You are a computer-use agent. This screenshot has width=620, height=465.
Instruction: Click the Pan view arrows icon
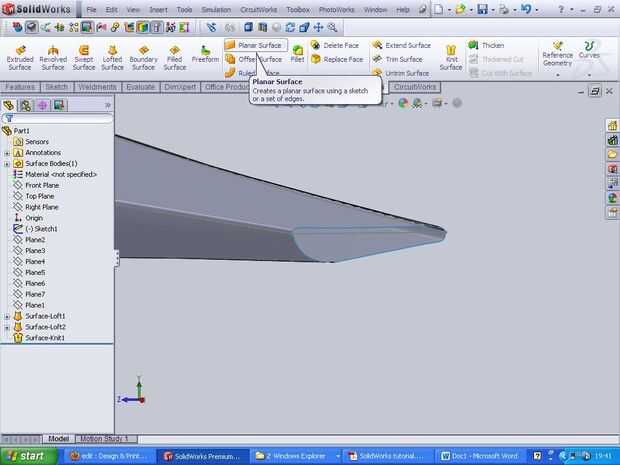pos(318,27)
